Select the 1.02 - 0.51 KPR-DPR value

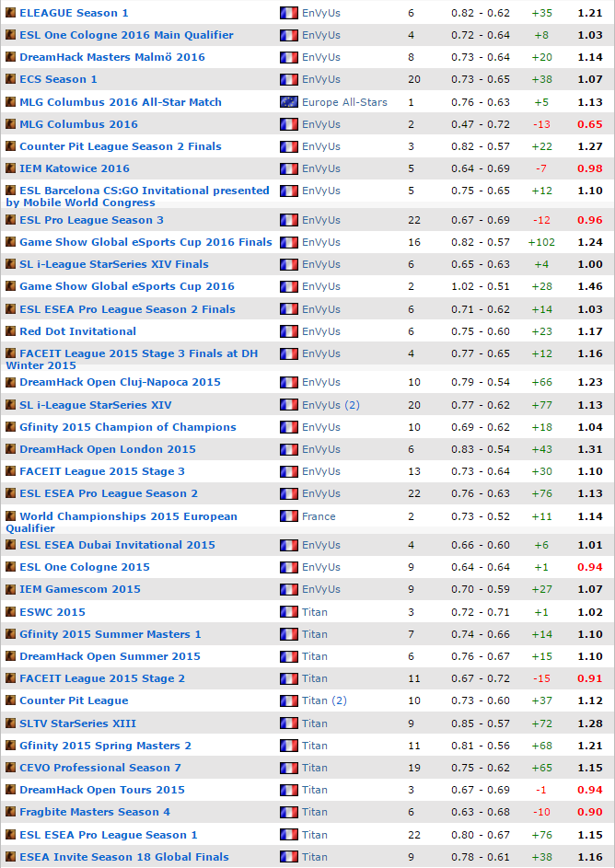point(481,286)
